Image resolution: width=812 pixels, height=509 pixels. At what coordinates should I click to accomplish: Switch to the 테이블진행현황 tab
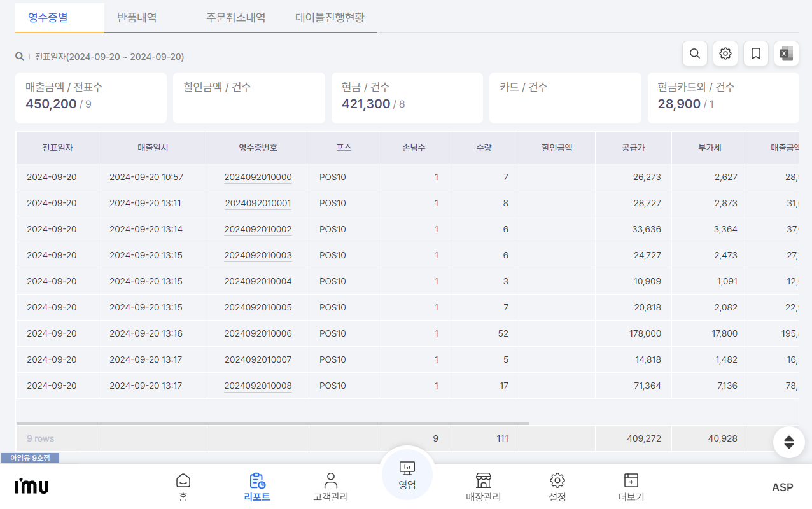click(330, 18)
